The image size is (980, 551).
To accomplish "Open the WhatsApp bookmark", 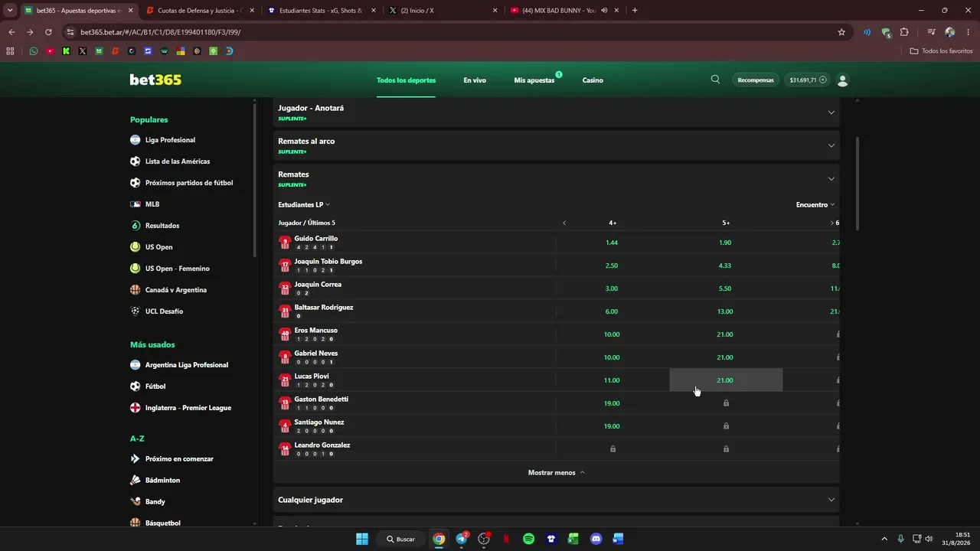I will [x=34, y=51].
